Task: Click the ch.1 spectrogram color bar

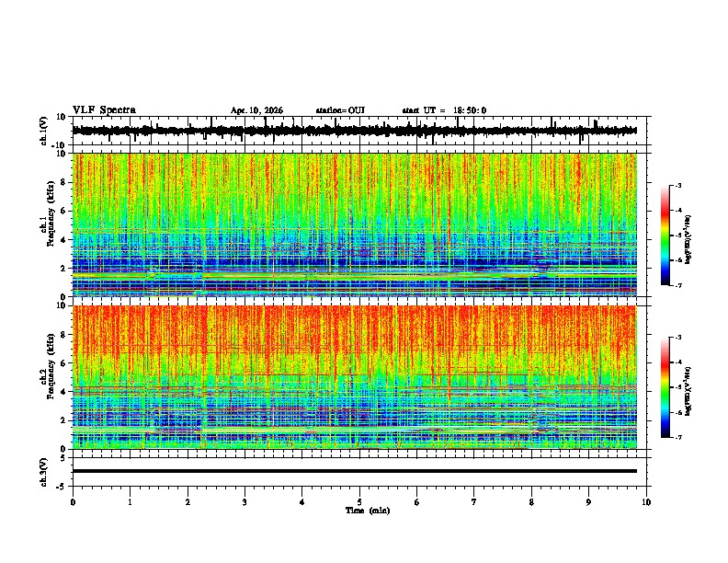Action: coord(665,236)
